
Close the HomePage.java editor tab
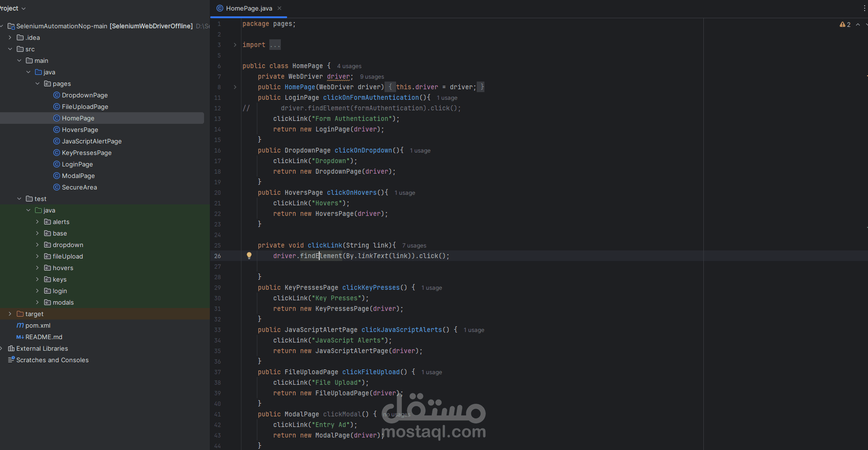coord(279,8)
